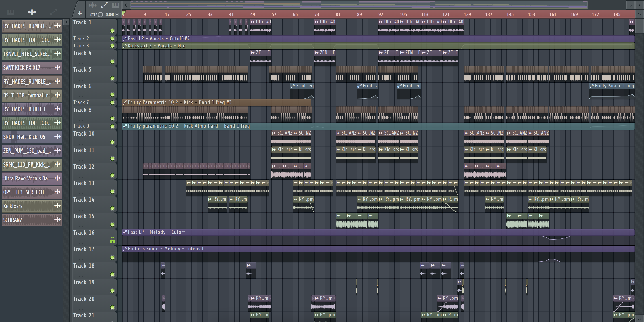Image resolution: width=644 pixels, height=322 pixels.
Task: Select Kickfxsrs clip in picker
Action: [x=32, y=206]
